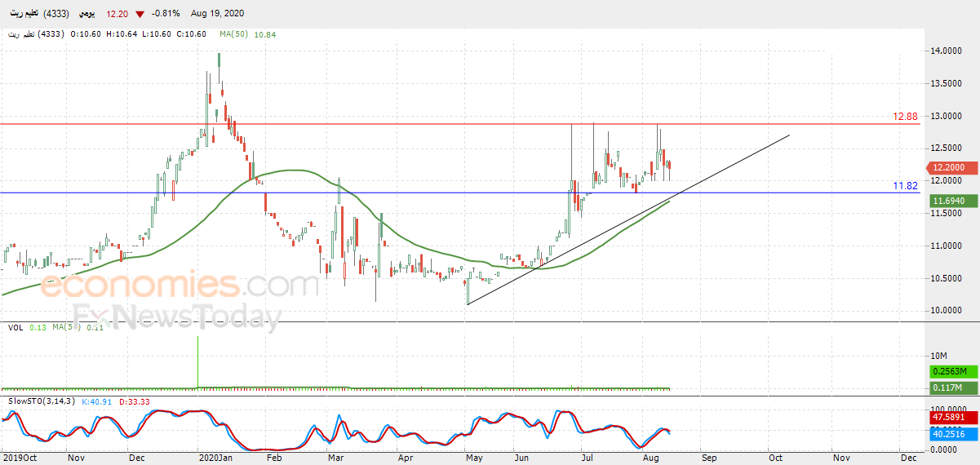Click the blue 40.2516 stochastic tag
Screen dimensions: 980x465
[x=954, y=434]
